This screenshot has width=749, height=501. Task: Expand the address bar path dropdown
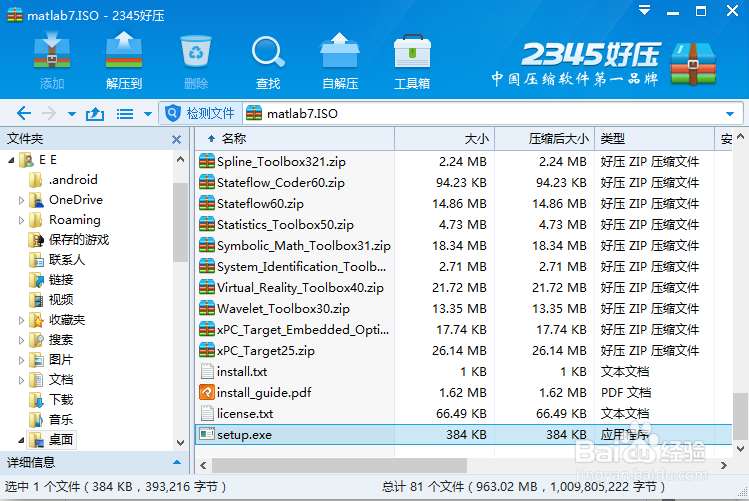pyautogui.click(x=729, y=114)
